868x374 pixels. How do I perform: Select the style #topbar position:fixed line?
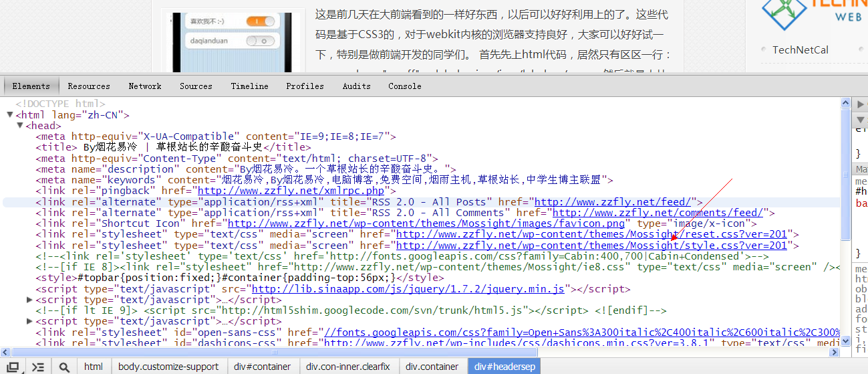pyautogui.click(x=239, y=278)
